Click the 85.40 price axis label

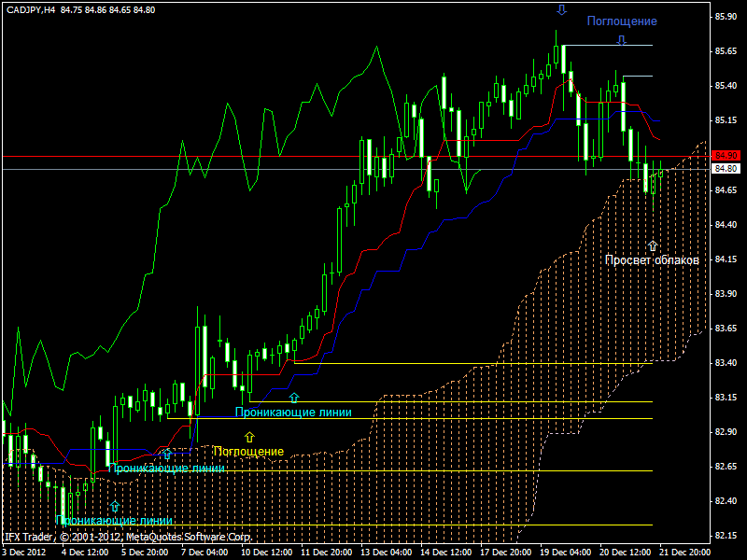(x=726, y=86)
